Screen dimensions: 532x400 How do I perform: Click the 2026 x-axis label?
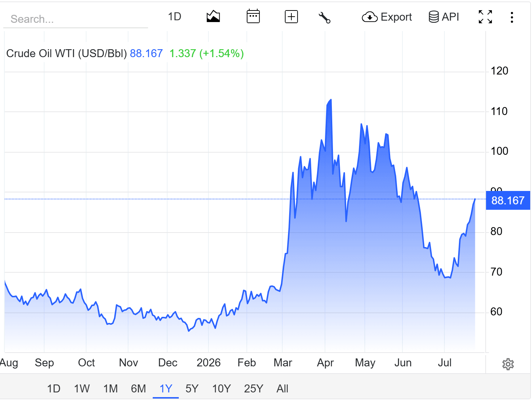click(208, 362)
